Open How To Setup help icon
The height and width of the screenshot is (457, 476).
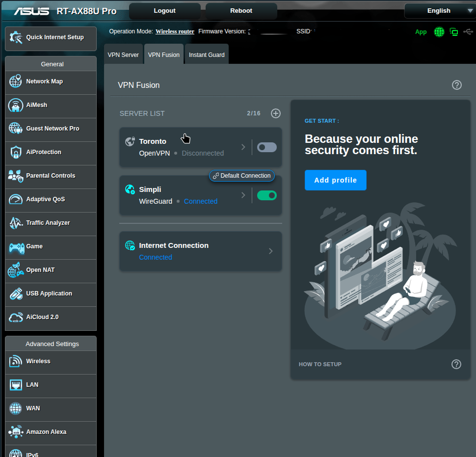pos(456,364)
